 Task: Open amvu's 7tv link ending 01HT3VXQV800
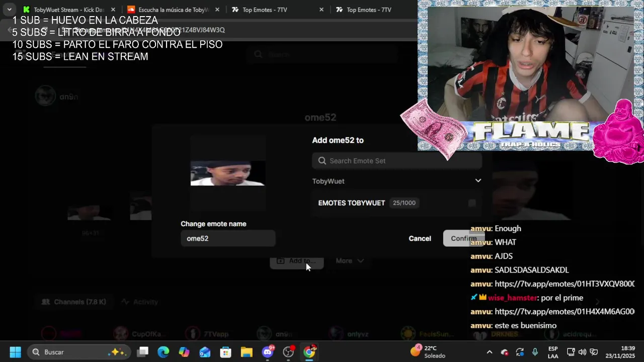[x=565, y=284]
